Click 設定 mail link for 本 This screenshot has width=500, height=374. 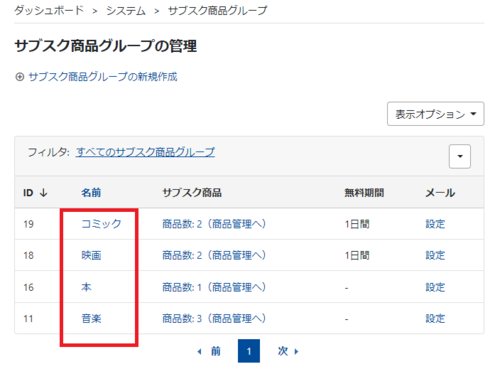pyautogui.click(x=435, y=287)
